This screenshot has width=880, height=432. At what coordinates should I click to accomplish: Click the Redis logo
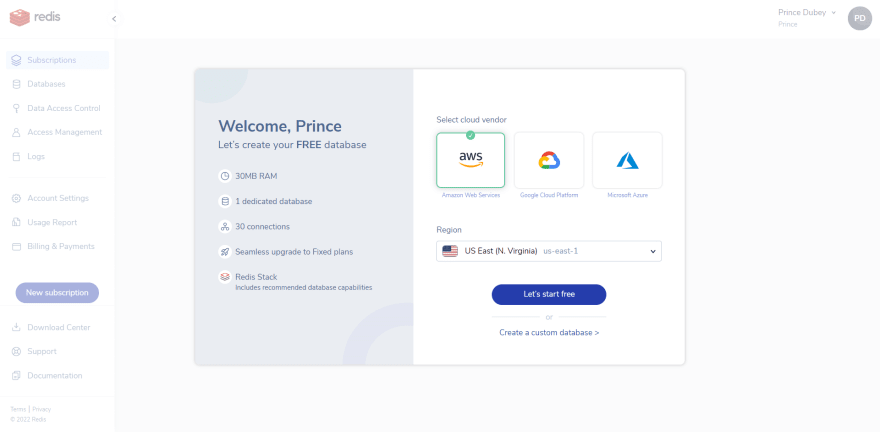pyautogui.click(x=35, y=17)
